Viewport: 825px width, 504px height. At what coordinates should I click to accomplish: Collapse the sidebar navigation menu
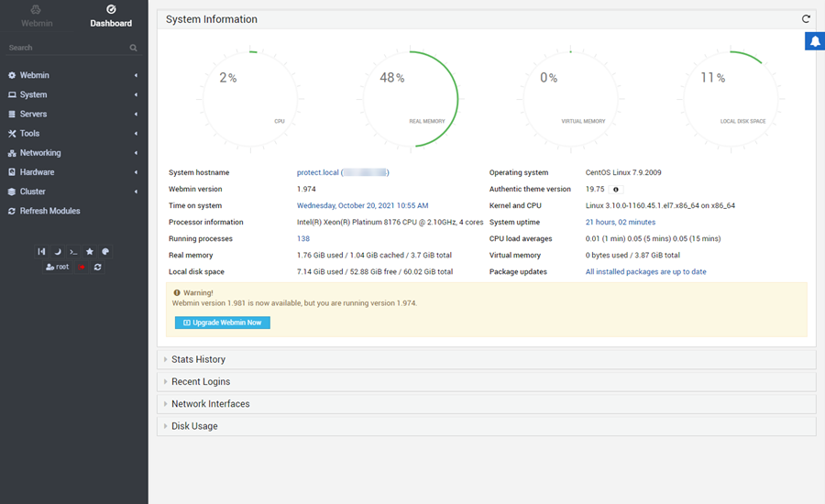(x=41, y=251)
